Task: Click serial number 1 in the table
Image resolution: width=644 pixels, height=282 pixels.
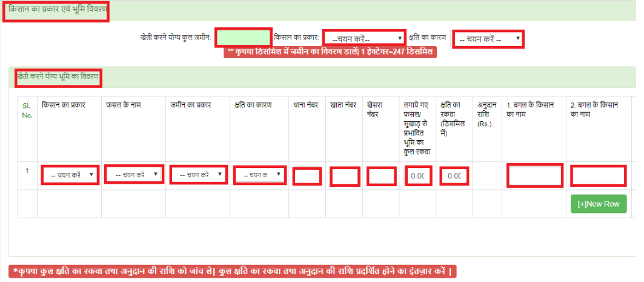Action: point(27,170)
